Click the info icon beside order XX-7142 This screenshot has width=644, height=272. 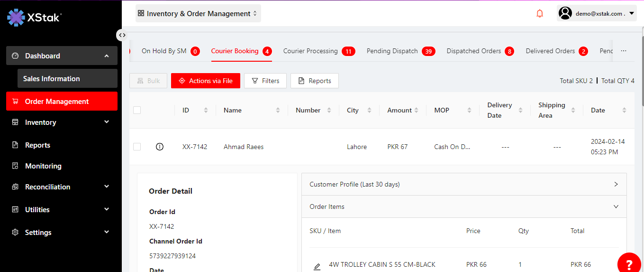pos(160,147)
